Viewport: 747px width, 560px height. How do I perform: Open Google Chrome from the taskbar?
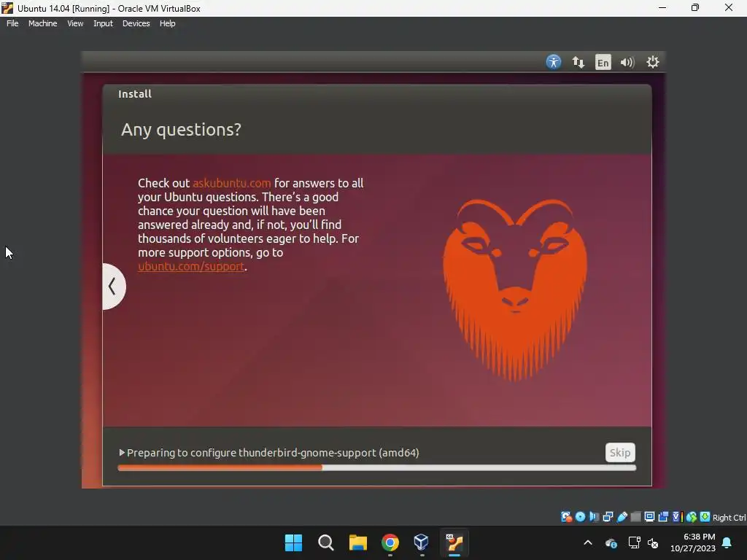390,542
